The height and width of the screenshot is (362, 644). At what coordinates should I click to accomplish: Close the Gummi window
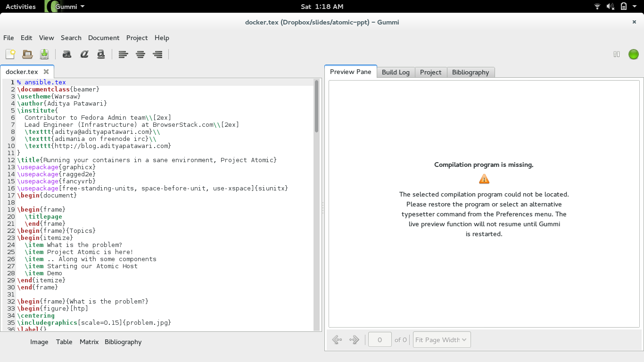pos(634,22)
